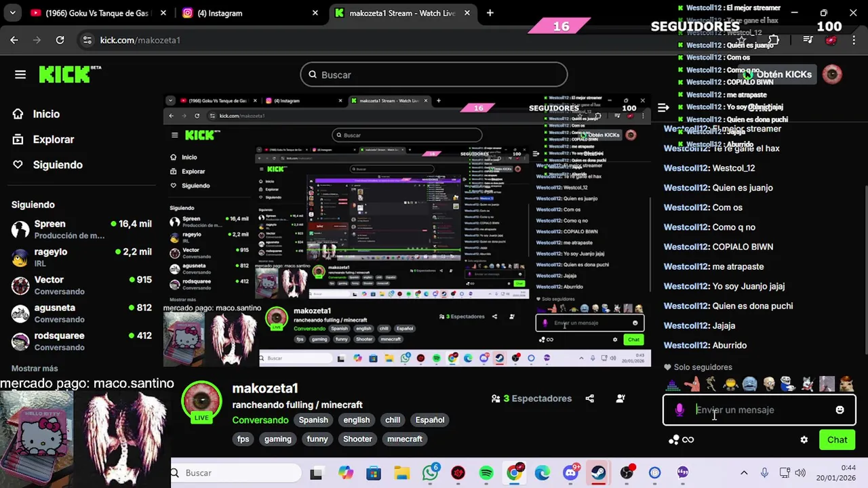Image resolution: width=868 pixels, height=488 pixels.
Task: Select the chill tag
Action: pos(393,420)
